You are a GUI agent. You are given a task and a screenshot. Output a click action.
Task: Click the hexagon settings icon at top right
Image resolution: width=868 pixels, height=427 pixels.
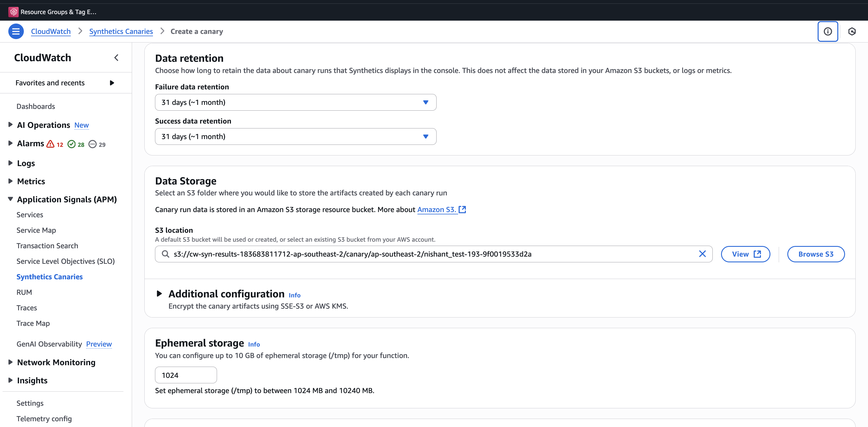pos(852,31)
